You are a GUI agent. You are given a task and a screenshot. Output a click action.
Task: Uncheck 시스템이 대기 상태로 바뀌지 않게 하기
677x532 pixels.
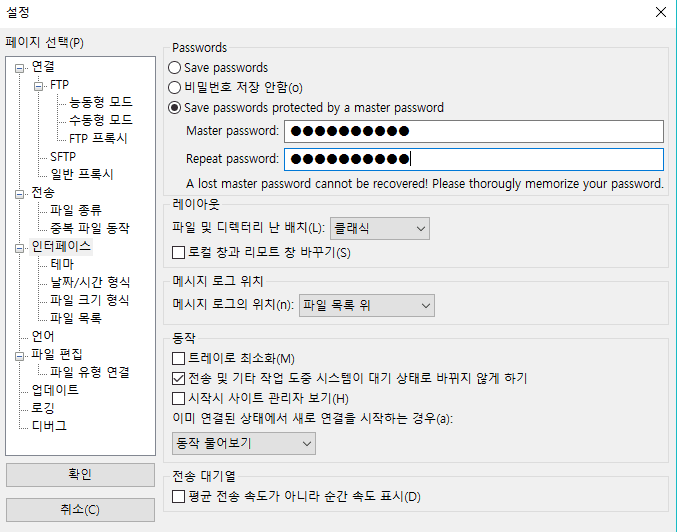point(178,378)
